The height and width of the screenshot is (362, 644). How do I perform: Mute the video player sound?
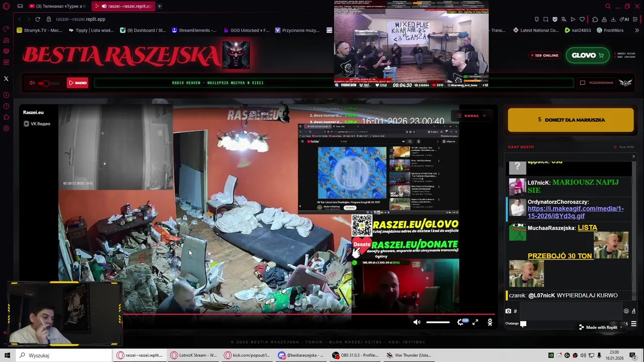(417, 322)
